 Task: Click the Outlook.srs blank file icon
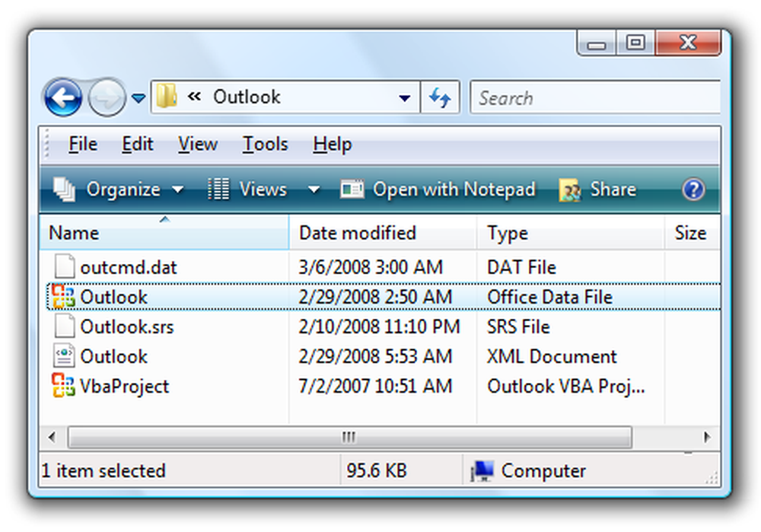coord(65,326)
